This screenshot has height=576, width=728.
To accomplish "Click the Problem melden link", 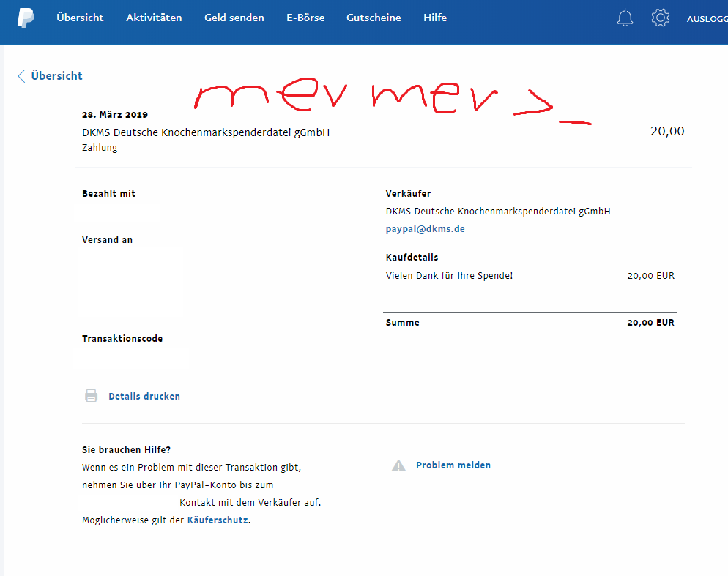I will pos(453,465).
